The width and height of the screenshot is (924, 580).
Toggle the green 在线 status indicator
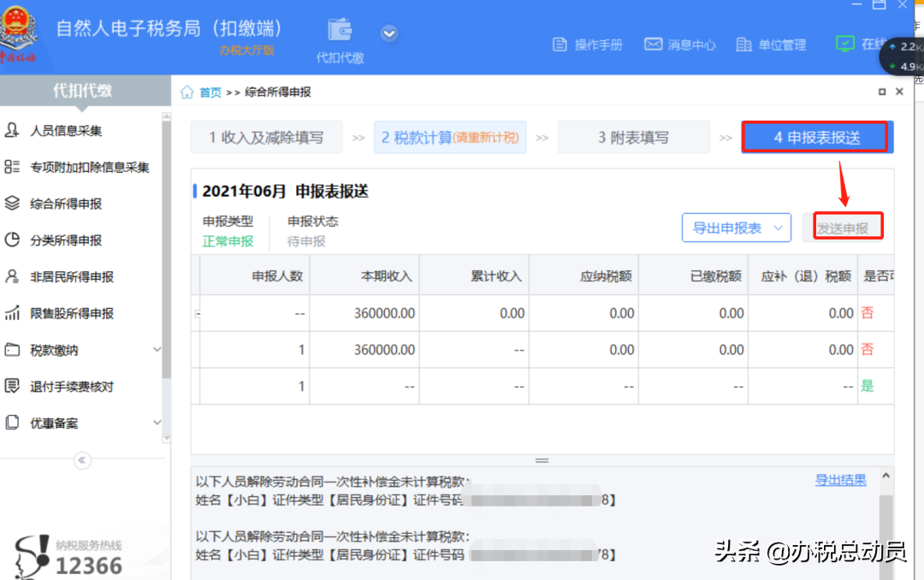(x=845, y=41)
